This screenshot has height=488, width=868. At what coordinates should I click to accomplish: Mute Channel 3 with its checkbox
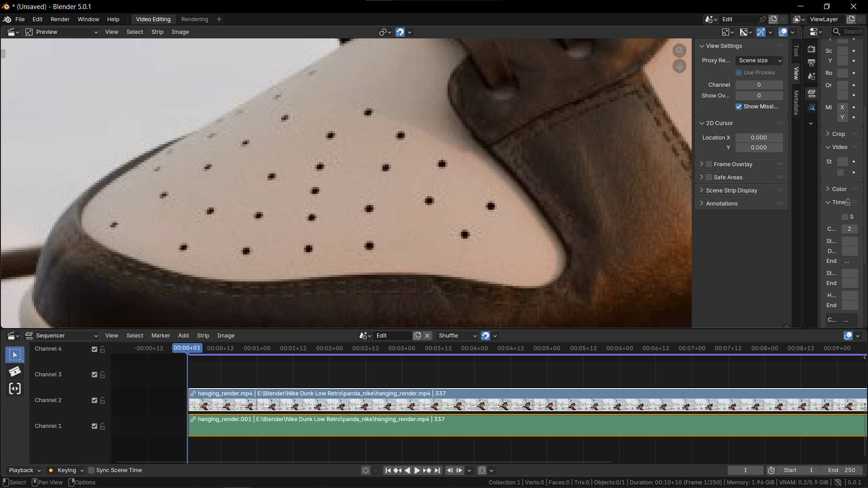pos(94,375)
